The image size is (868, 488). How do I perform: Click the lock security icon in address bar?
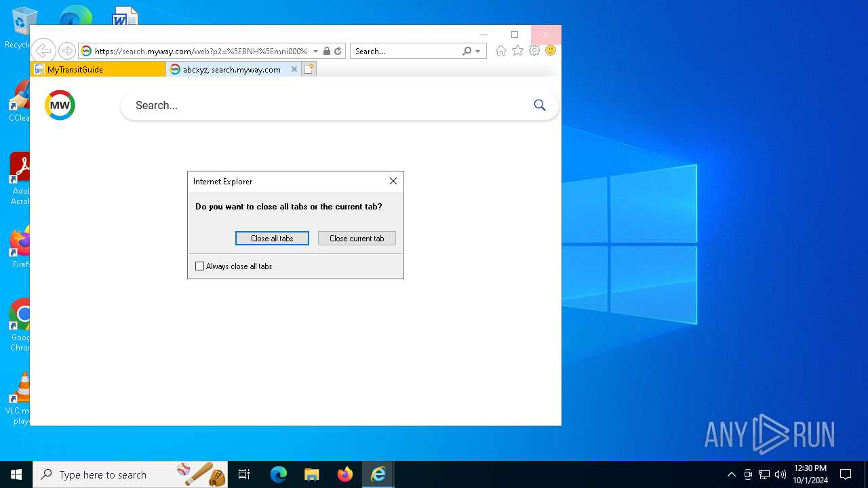(327, 51)
